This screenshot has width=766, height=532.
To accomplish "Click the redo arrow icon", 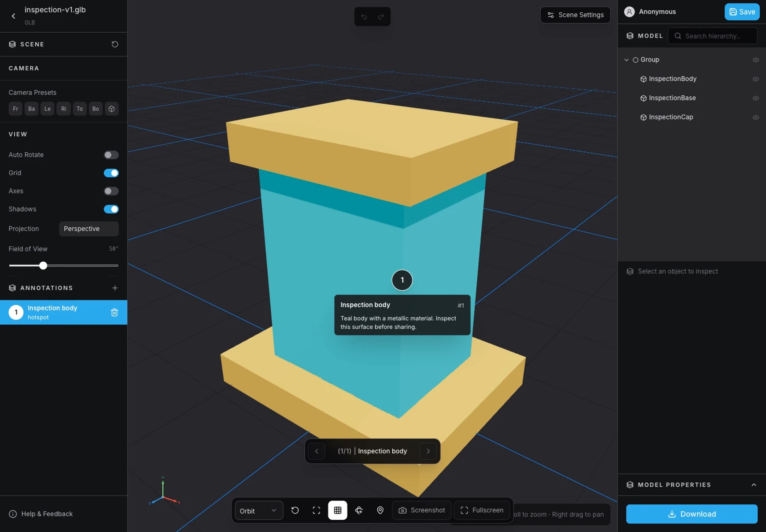I will pyautogui.click(x=381, y=17).
